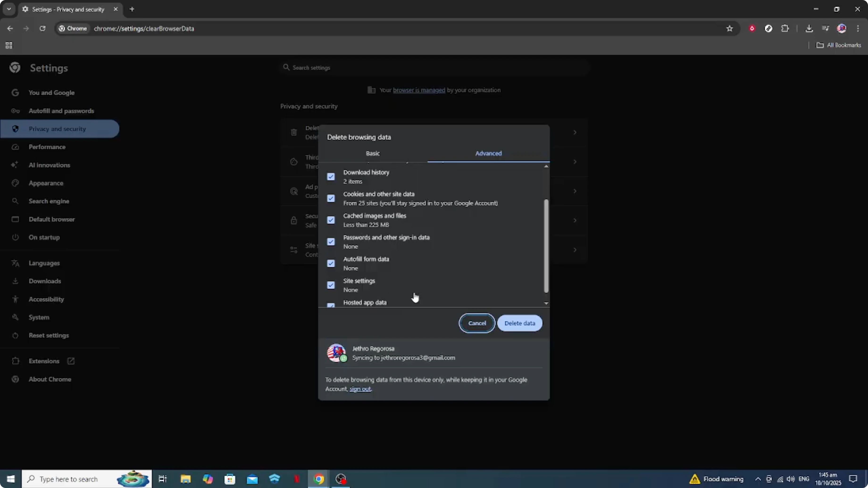This screenshot has width=868, height=488.
Task: Expand the Ad privacy section chevron
Action: click(x=575, y=191)
